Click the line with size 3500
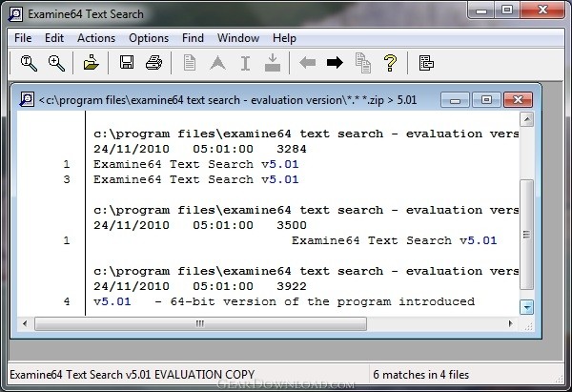 (x=200, y=225)
